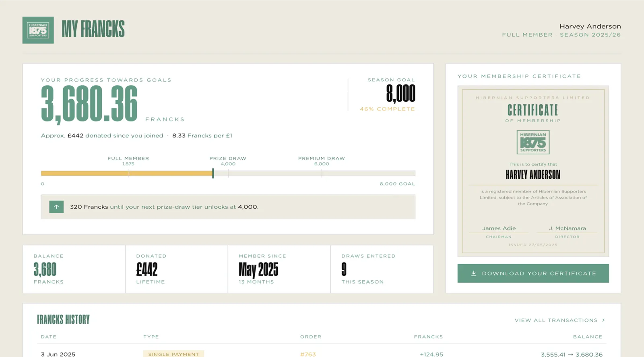The image size is (644, 357).
Task: Click the FRANCKS HISTORY heading
Action: [63, 320]
